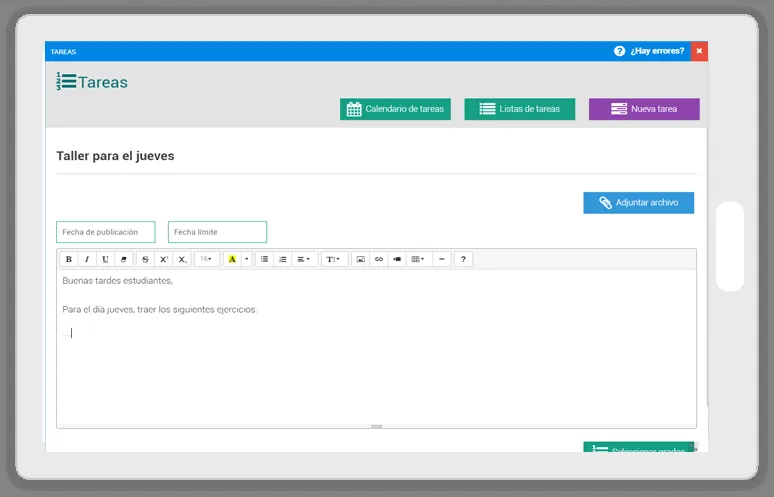
Task: Click the eraser clear-formatting icon
Action: (123, 259)
